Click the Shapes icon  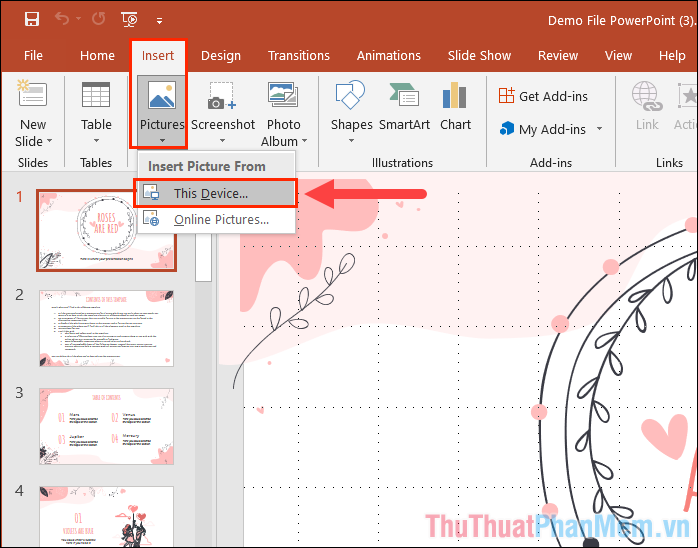tap(350, 94)
